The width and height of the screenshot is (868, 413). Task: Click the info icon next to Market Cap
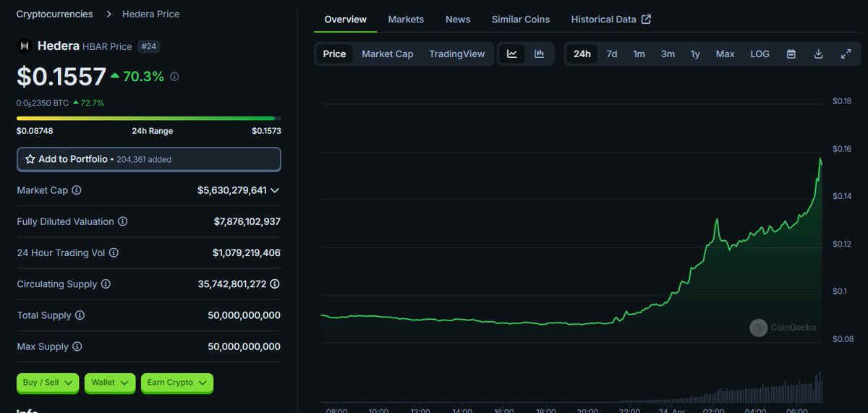click(77, 190)
